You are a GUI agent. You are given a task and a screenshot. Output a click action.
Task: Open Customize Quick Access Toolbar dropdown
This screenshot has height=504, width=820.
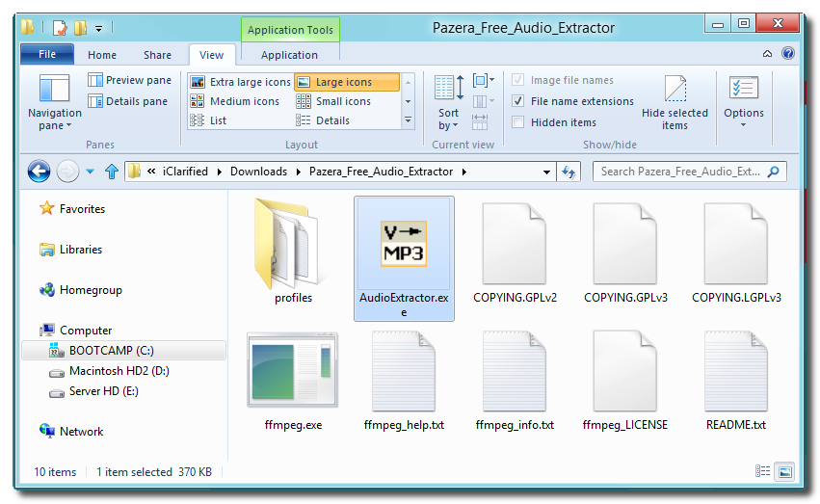[98, 28]
